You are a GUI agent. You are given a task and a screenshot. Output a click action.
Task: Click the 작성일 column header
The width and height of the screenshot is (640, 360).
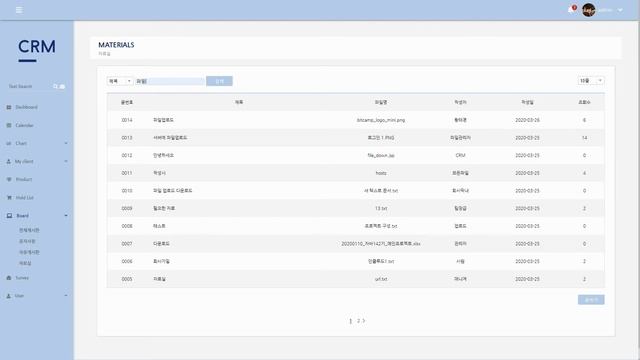coord(527,102)
